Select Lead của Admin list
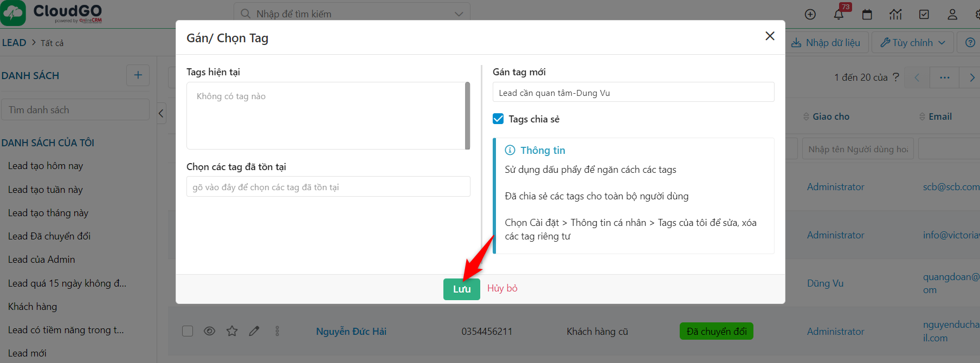The height and width of the screenshot is (363, 980). 42,260
